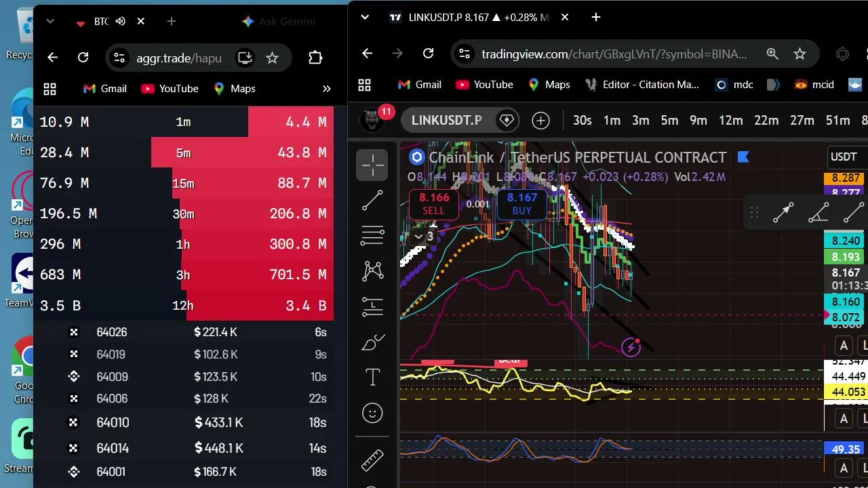The image size is (868, 488).
Task: Open the zoom icon in TradingView address bar
Action: pyautogui.click(x=772, y=54)
